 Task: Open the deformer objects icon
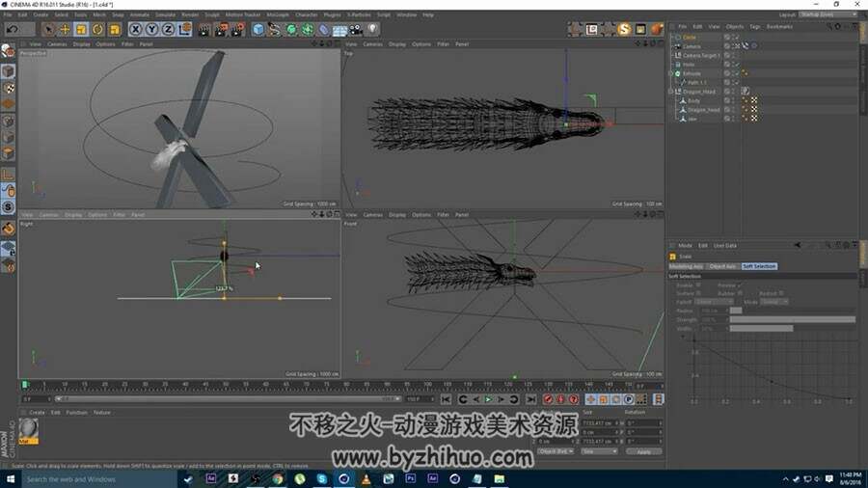coord(324,29)
